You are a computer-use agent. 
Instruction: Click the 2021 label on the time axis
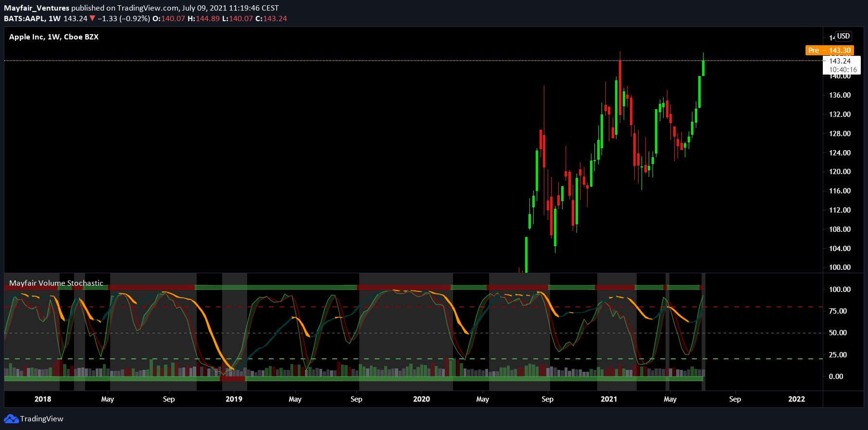click(x=609, y=399)
